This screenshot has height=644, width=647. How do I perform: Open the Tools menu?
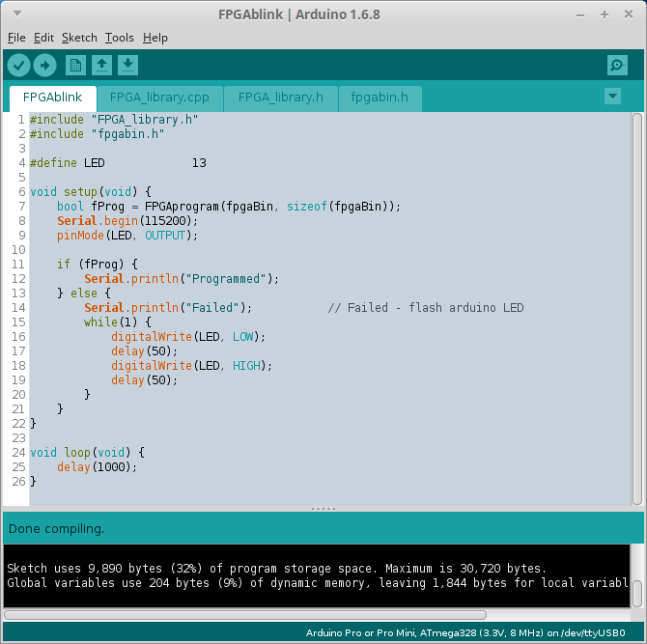click(119, 38)
